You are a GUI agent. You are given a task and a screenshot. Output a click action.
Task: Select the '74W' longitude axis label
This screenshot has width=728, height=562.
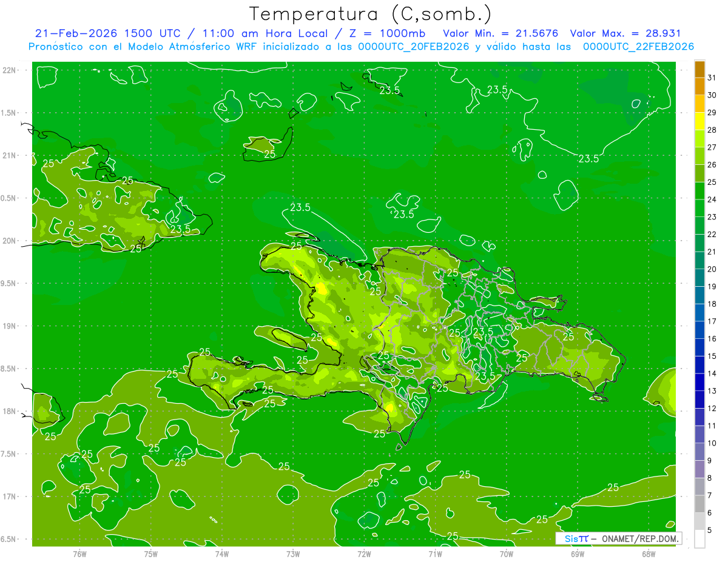point(221,554)
